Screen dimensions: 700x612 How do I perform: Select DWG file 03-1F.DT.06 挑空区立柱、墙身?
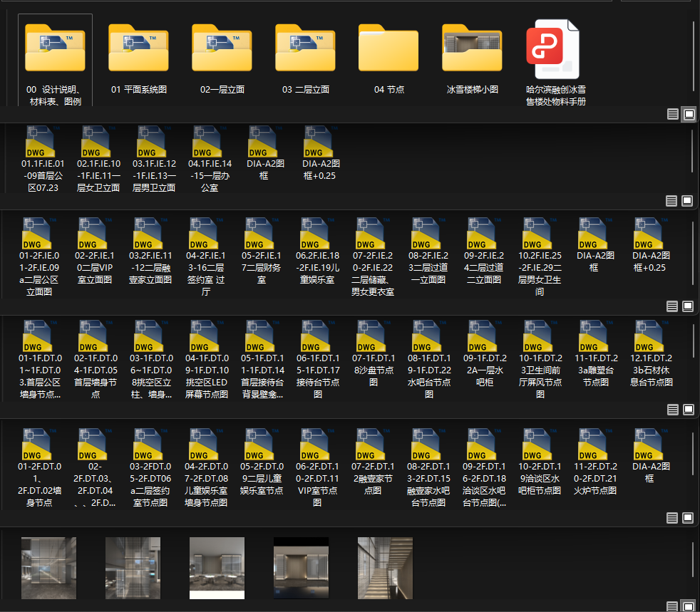(151, 360)
